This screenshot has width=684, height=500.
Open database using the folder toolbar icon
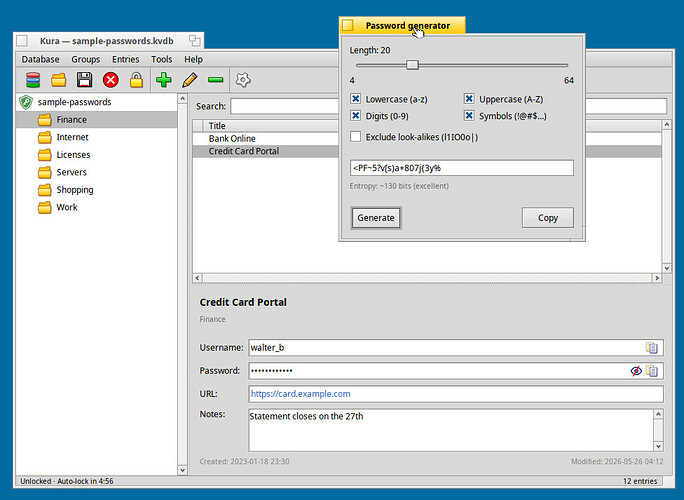coord(58,80)
